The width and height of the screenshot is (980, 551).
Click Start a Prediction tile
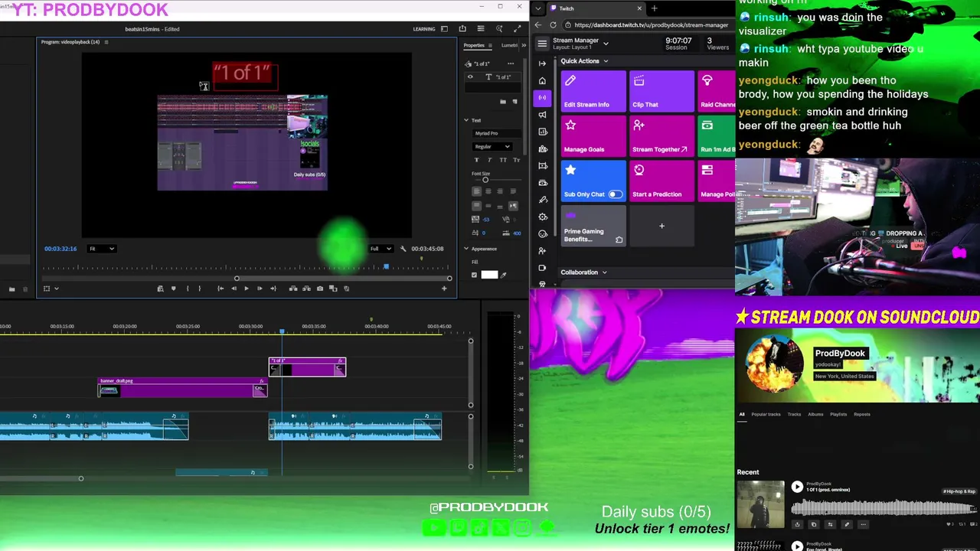click(x=661, y=181)
